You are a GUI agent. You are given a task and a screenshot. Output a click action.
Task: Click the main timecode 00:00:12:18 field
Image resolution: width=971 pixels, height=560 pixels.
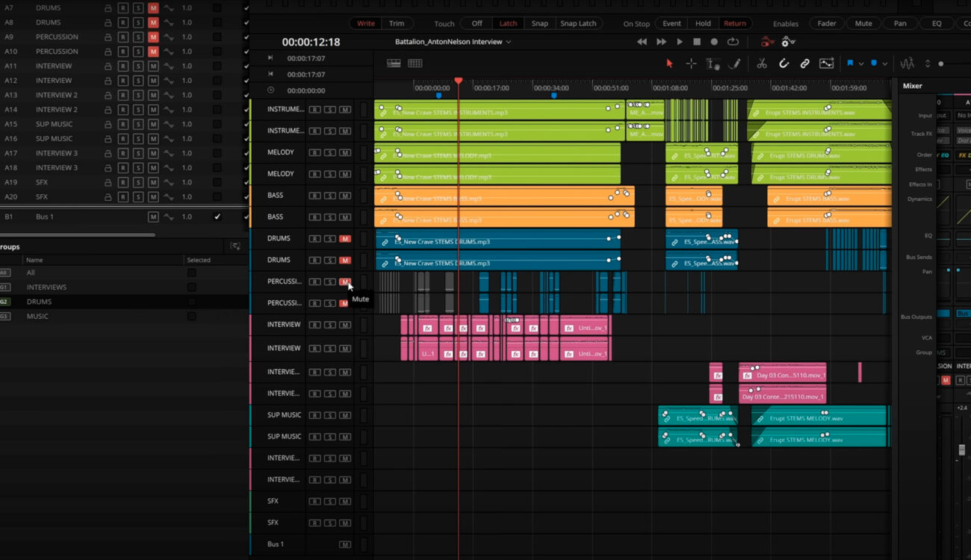(311, 43)
